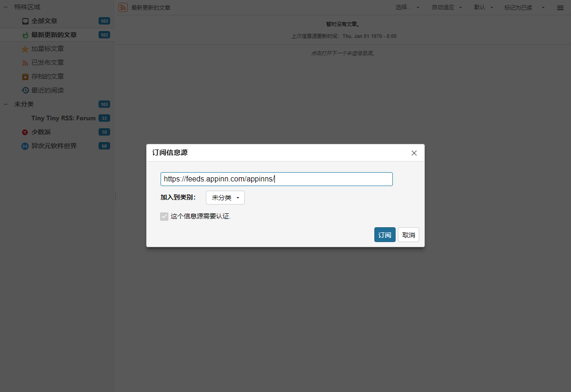Viewport: 571px width, 392px height.
Task: Select the Tiny Tiny RSS: Forum feed
Action: point(63,118)
